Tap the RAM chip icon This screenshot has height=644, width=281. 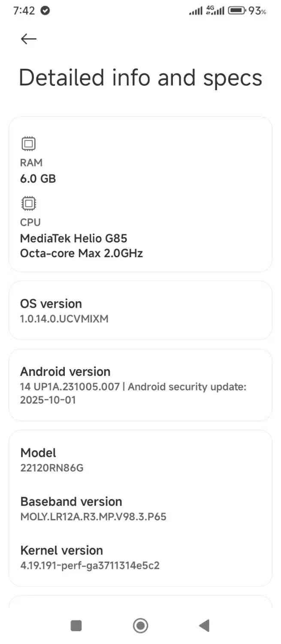click(29, 143)
